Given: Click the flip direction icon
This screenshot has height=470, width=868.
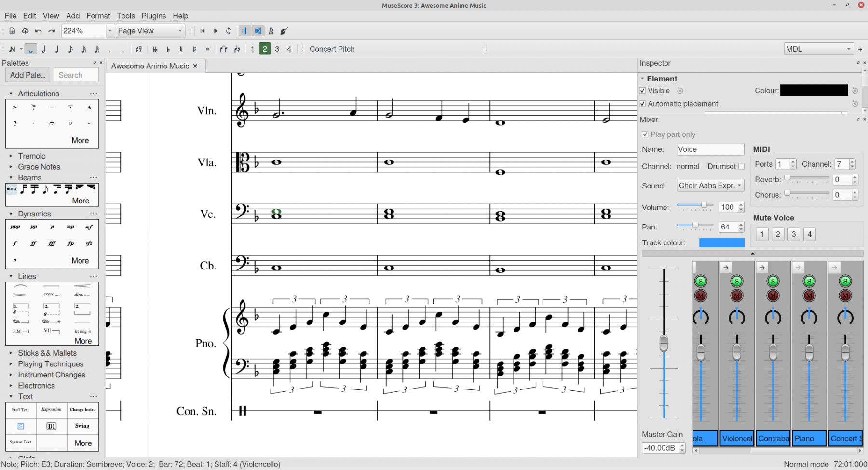Looking at the screenshot, I should 237,49.
